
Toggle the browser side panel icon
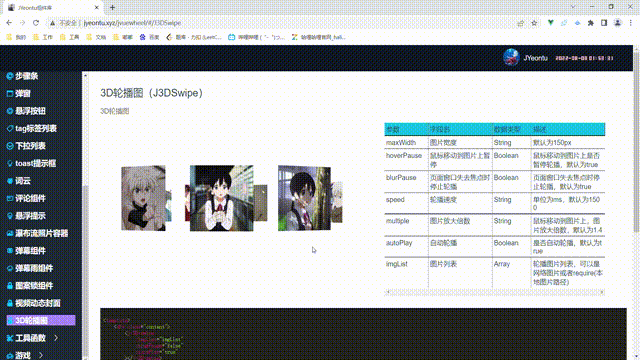coord(604,23)
